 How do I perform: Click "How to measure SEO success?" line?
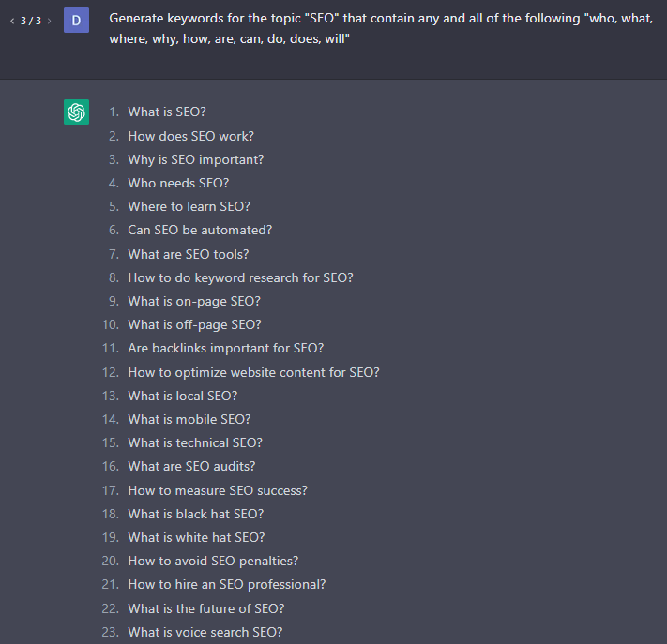click(x=218, y=490)
